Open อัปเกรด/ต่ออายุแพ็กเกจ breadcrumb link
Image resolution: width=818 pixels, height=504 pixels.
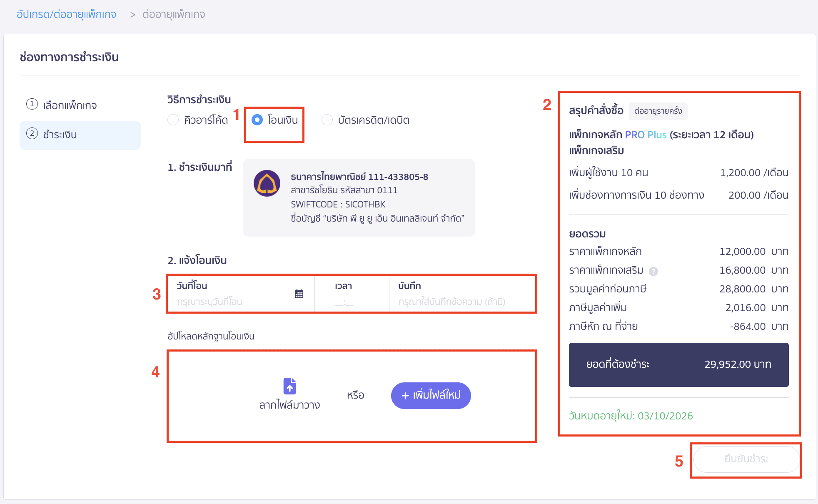(66, 15)
